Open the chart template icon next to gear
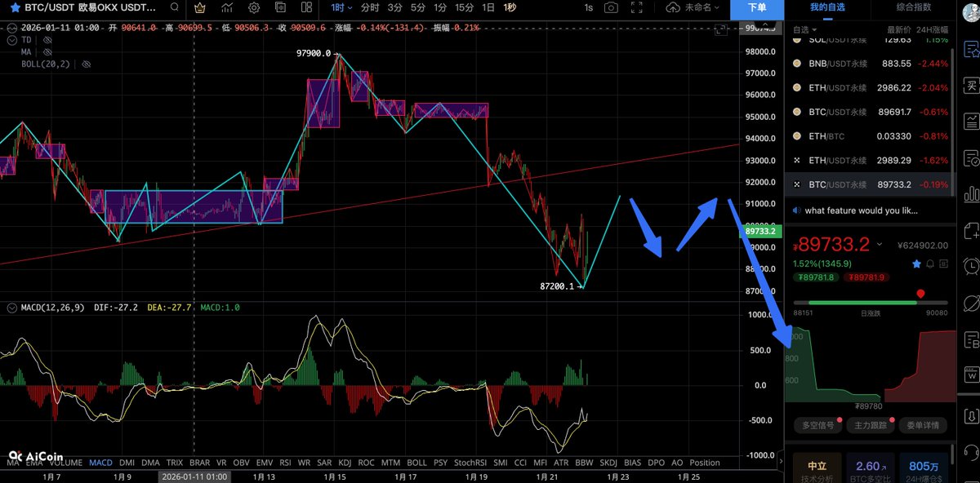 (x=280, y=7)
